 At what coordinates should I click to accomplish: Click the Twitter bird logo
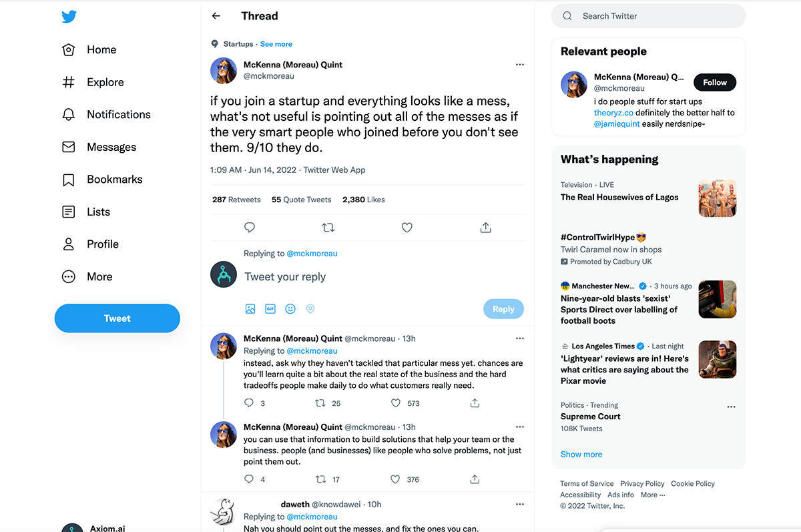click(69, 17)
